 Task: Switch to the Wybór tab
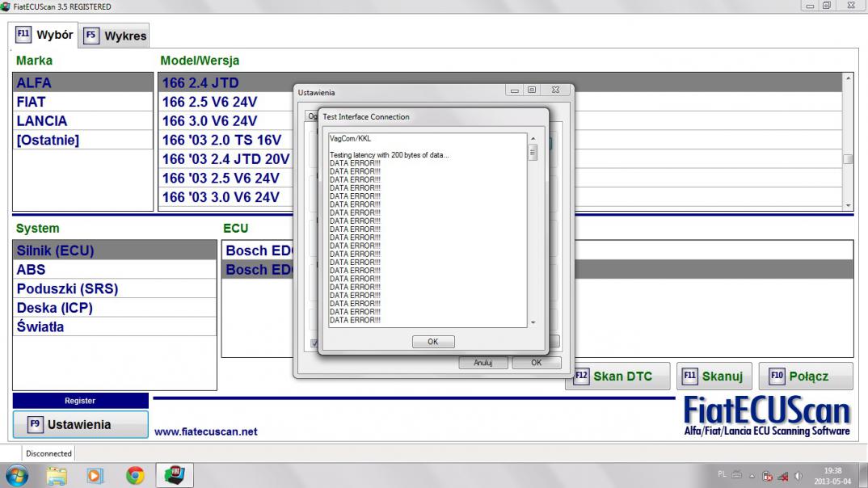[44, 35]
